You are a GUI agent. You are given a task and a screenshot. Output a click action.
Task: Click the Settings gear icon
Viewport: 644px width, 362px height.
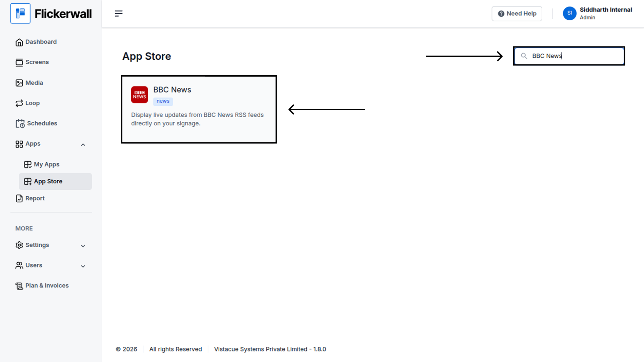point(19,245)
